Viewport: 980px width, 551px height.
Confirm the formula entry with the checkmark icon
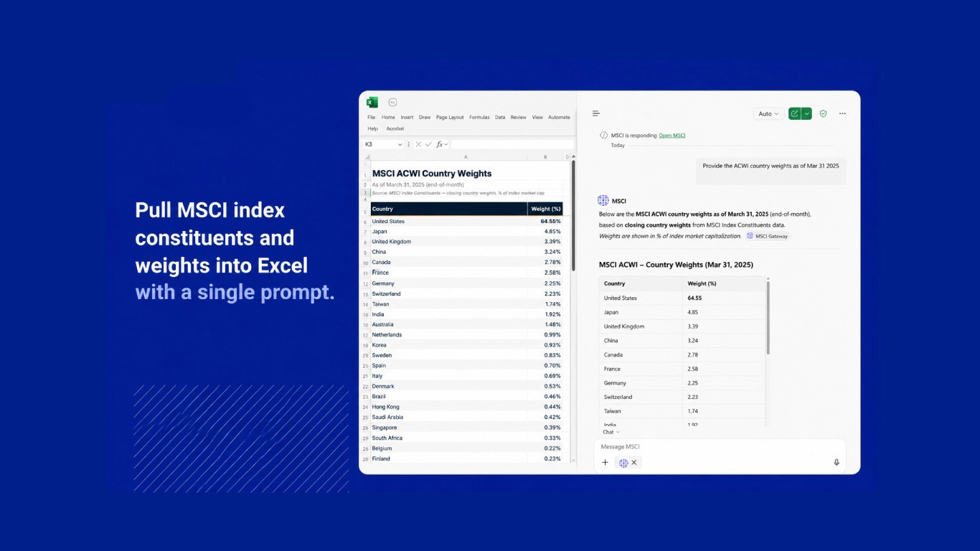pyautogui.click(x=428, y=144)
